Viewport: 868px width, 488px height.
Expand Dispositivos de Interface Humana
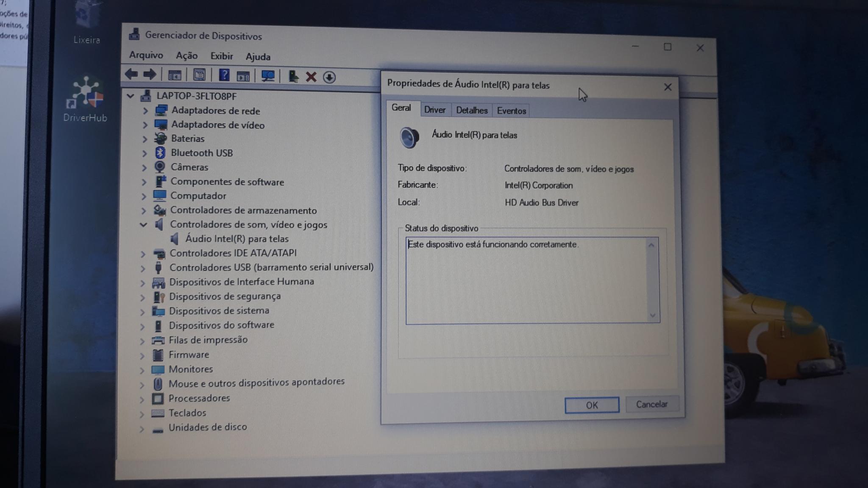click(143, 283)
